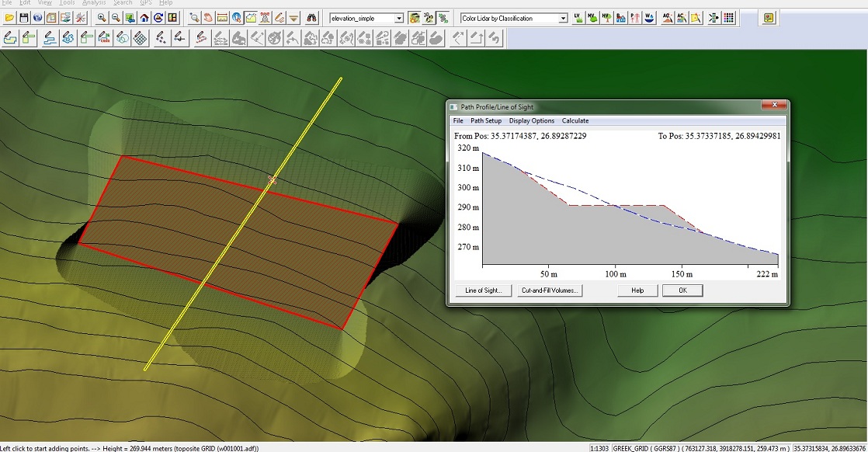Click MV medium vegetation lidar icon
This screenshot has width=868, height=452.
pyautogui.click(x=593, y=18)
